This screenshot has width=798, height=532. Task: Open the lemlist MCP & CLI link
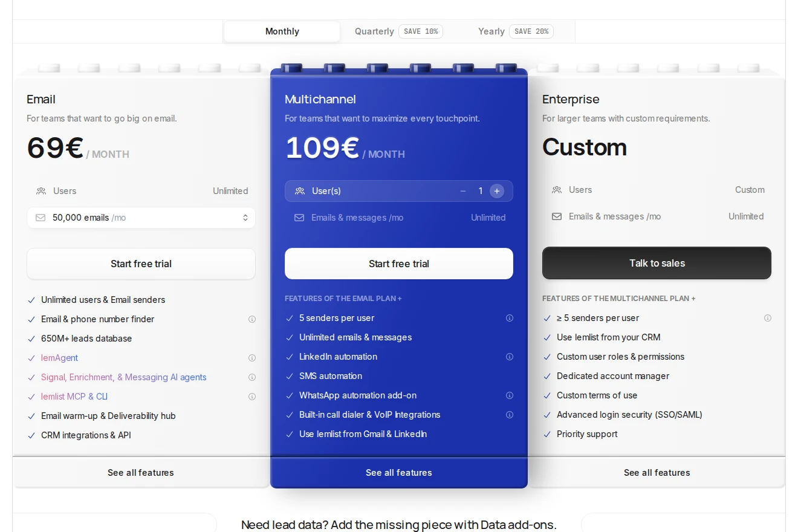[74, 397]
